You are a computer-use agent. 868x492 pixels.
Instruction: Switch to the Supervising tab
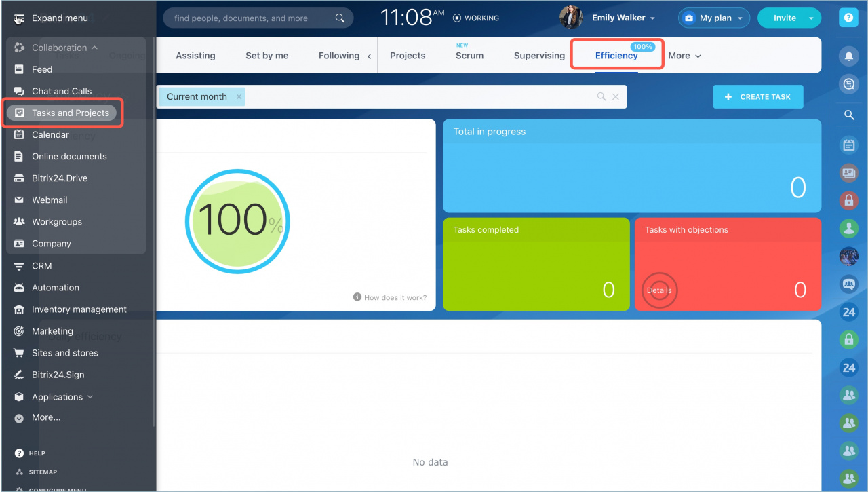coord(539,56)
